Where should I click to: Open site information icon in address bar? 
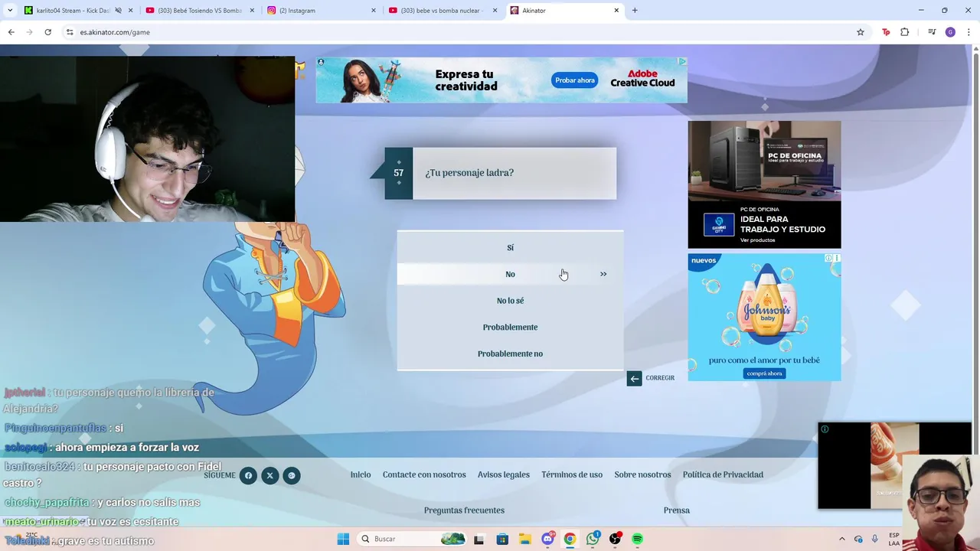click(70, 32)
